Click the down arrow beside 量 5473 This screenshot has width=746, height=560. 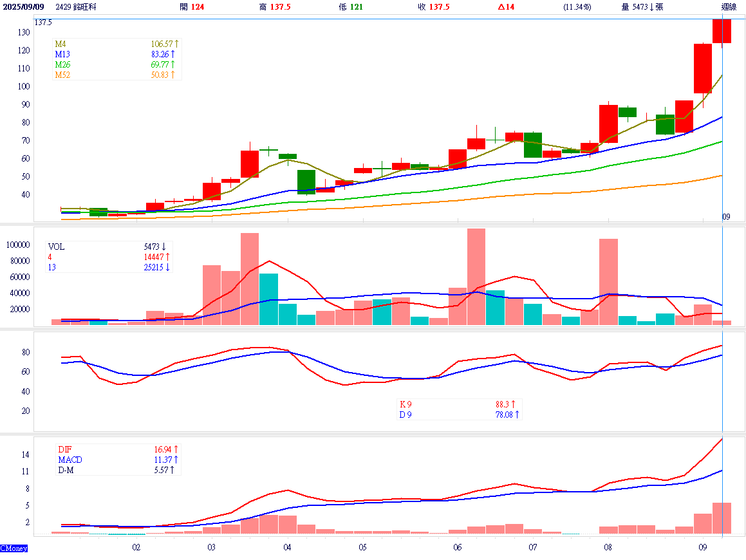(650, 7)
